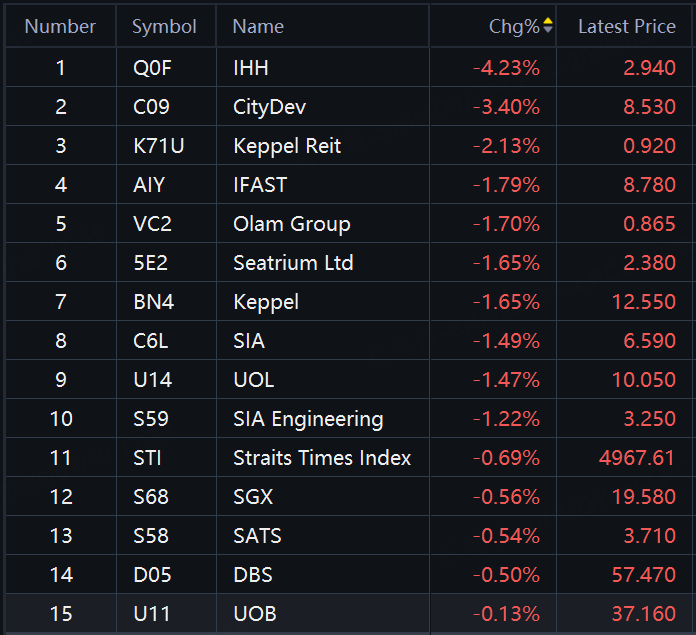Click the Name column header
This screenshot has height=635, width=696.
click(x=258, y=27)
